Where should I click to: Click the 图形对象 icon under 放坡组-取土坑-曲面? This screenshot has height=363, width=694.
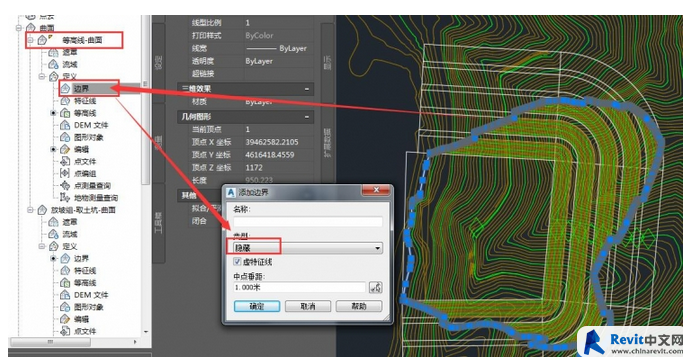pos(65,307)
